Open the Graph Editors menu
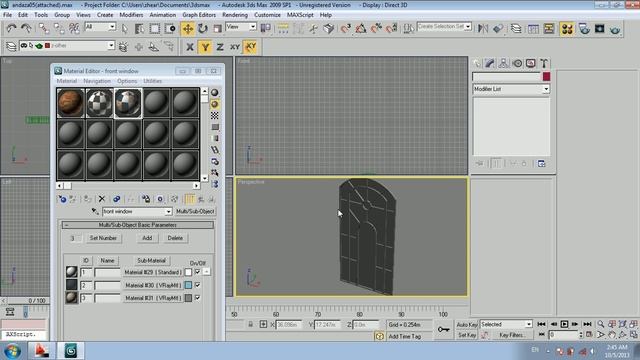The width and height of the screenshot is (640, 360). [x=199, y=15]
